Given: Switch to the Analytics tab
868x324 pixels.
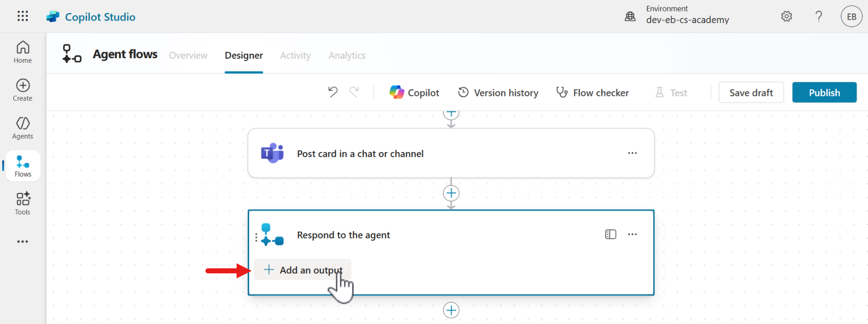Looking at the screenshot, I should click(x=347, y=55).
